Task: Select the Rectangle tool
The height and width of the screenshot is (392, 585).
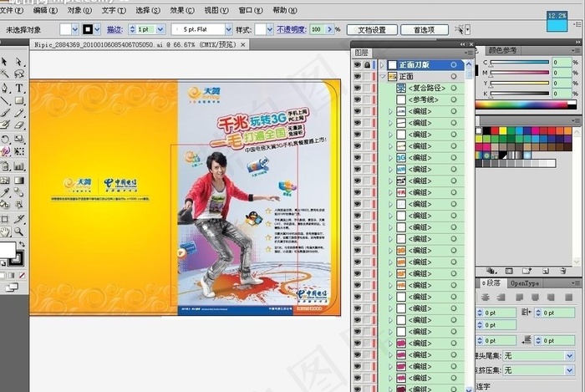Action: coord(19,100)
